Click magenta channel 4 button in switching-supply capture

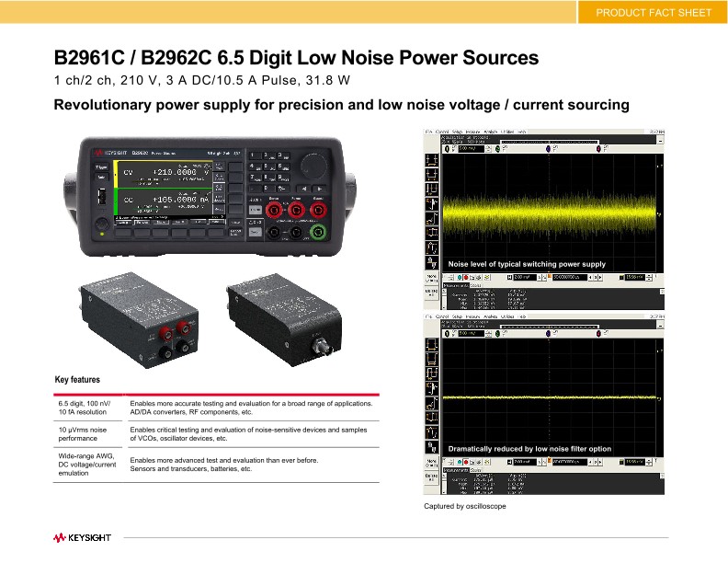pyautogui.click(x=599, y=149)
